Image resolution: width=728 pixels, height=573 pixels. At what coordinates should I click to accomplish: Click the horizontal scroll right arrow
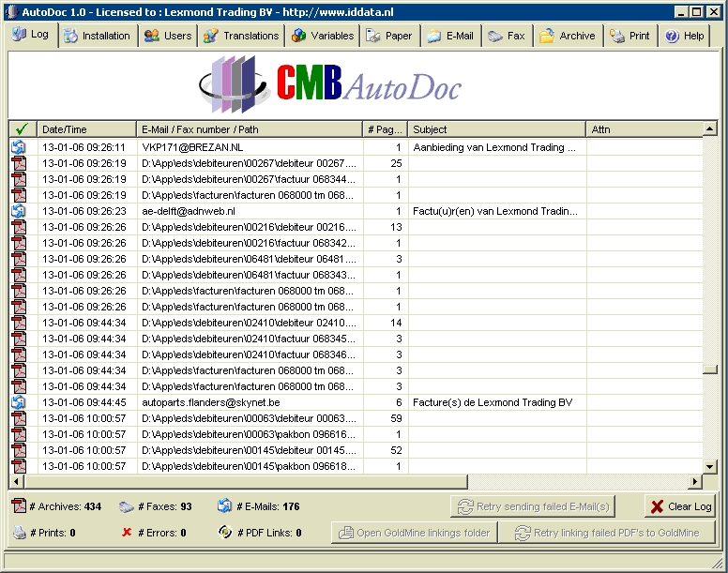click(x=695, y=482)
